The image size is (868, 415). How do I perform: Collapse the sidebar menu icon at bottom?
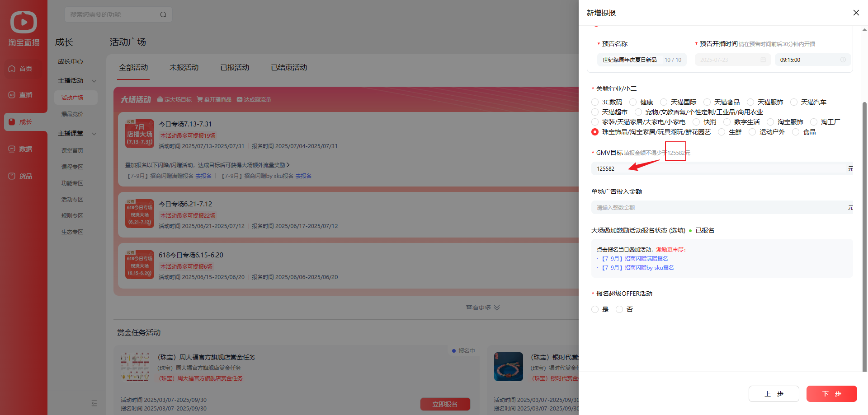pyautogui.click(x=94, y=403)
